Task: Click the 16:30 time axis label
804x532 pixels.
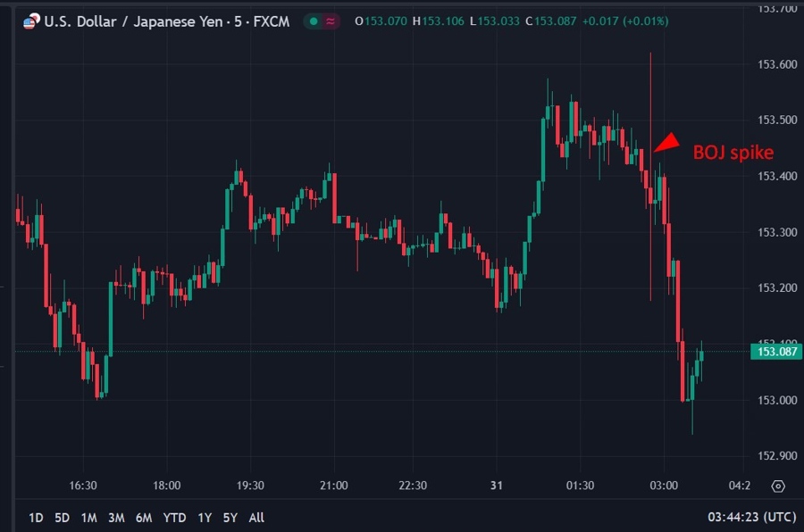Action: (x=83, y=486)
